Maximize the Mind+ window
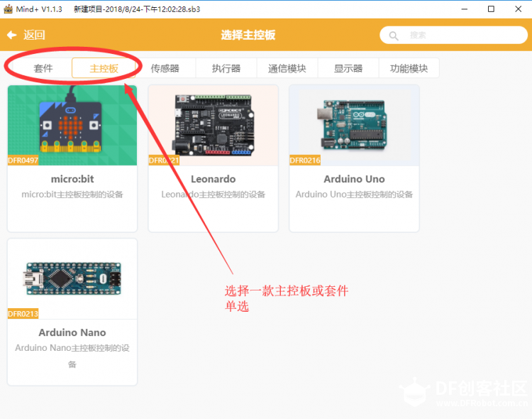The height and width of the screenshot is (419, 532). (x=491, y=9)
